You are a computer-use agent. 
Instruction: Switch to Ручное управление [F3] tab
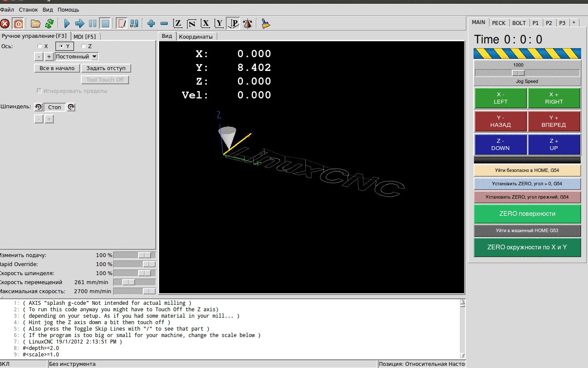pyautogui.click(x=34, y=36)
